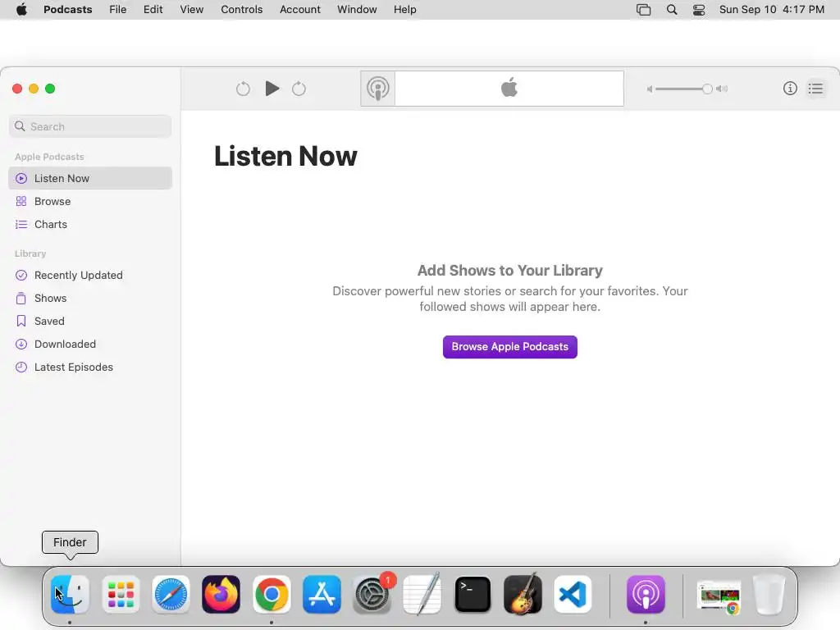The height and width of the screenshot is (630, 840).
Task: Open Saved in Library
Action: pos(90,322)
